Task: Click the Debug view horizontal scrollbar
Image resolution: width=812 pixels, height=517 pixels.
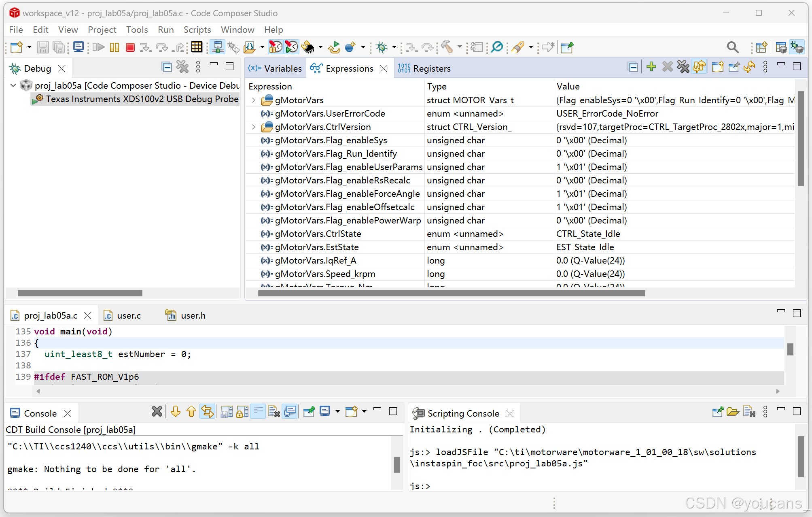Action: (x=80, y=293)
